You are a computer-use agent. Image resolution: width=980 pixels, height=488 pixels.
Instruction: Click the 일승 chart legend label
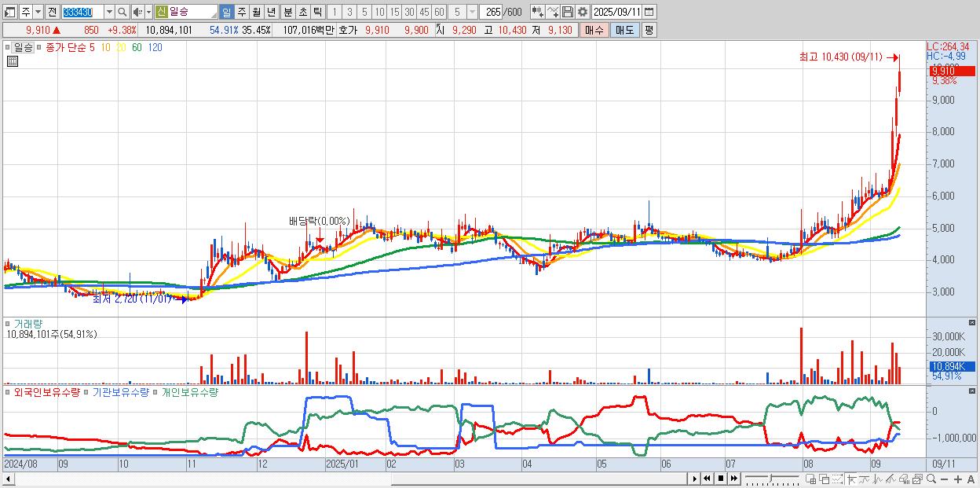click(x=24, y=47)
